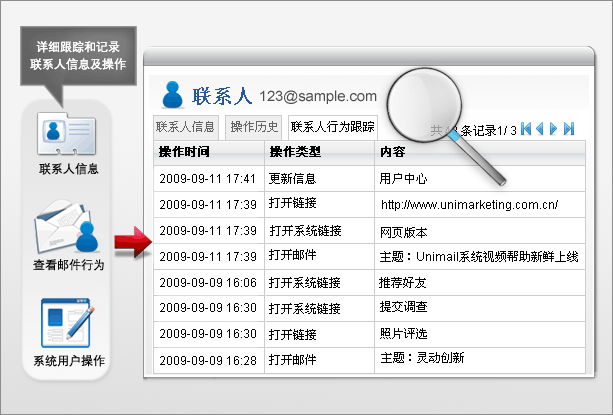613x415 pixels.
Task: Open the http://www.unimarketing.com.cn/ link
Action: (470, 205)
